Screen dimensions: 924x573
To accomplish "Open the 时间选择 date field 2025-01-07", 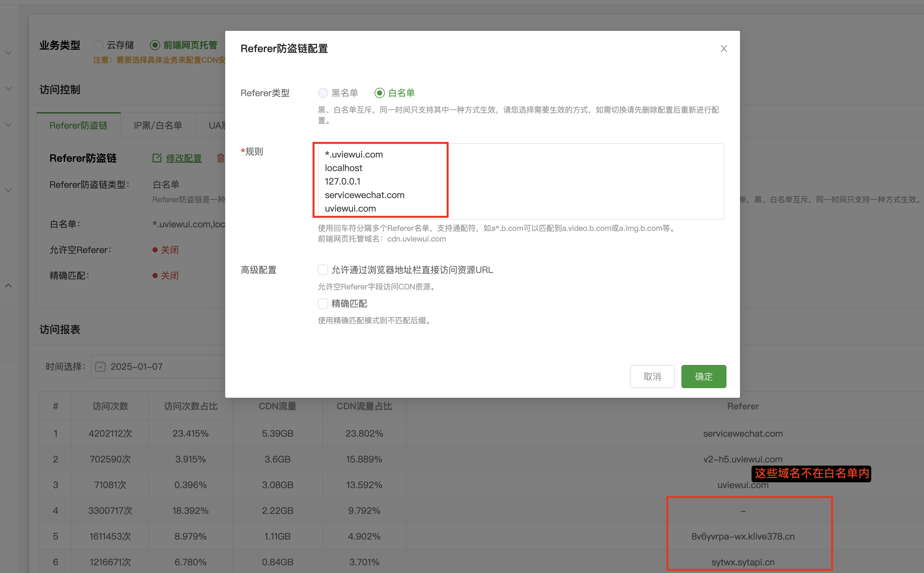I will pyautogui.click(x=158, y=367).
